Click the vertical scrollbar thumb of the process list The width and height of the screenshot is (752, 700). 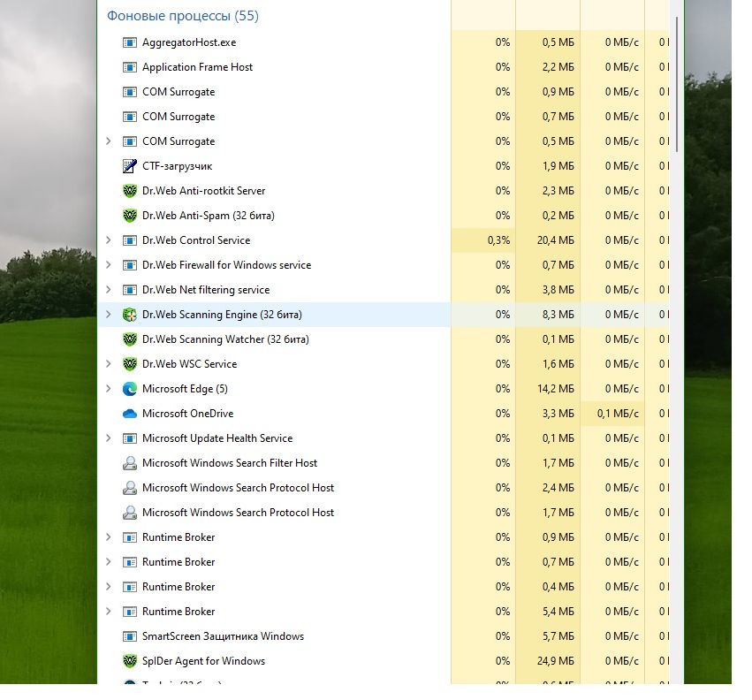point(677,85)
